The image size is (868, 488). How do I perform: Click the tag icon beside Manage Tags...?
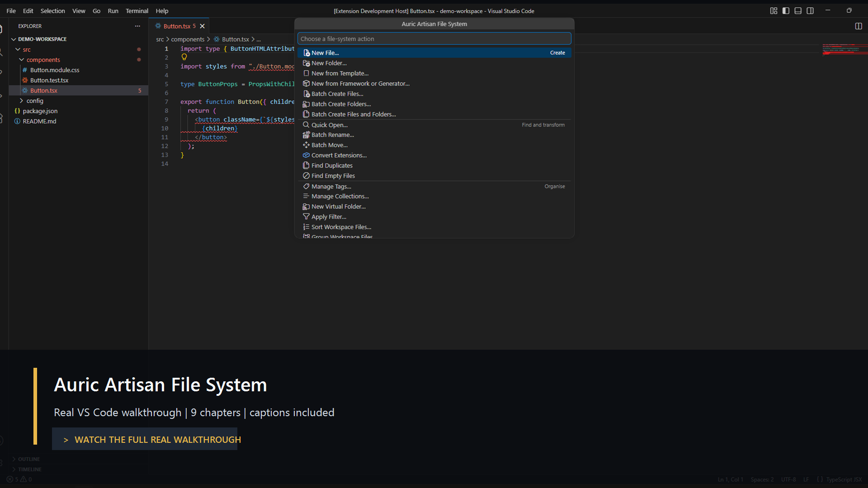tap(307, 186)
